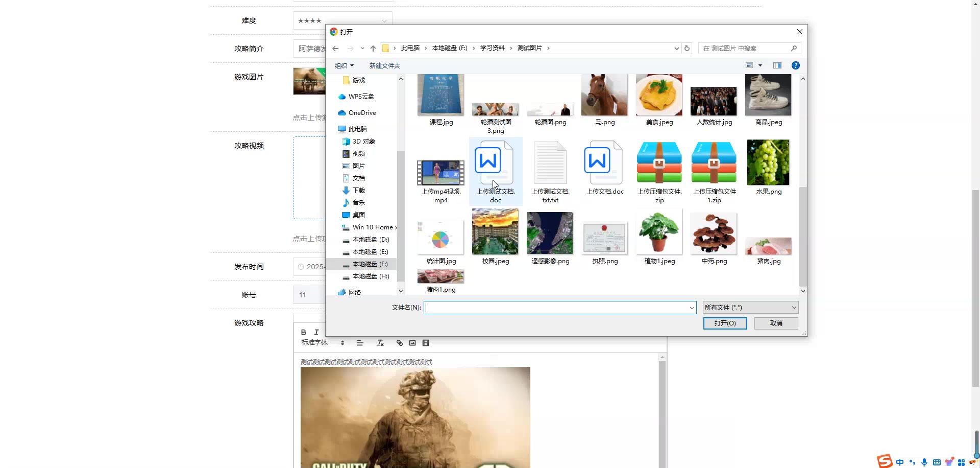Screen dimensions: 980x468
Task: Select the 植物1.jpeg plant image
Action: point(659,238)
